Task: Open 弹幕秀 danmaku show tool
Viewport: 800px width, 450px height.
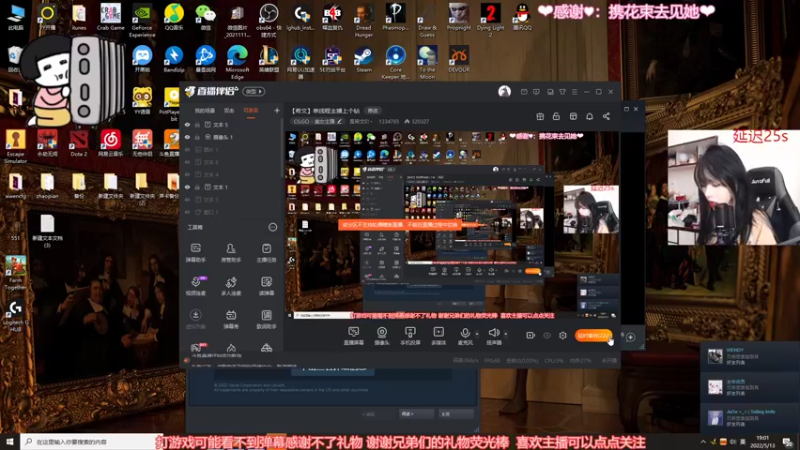Action: click(231, 319)
